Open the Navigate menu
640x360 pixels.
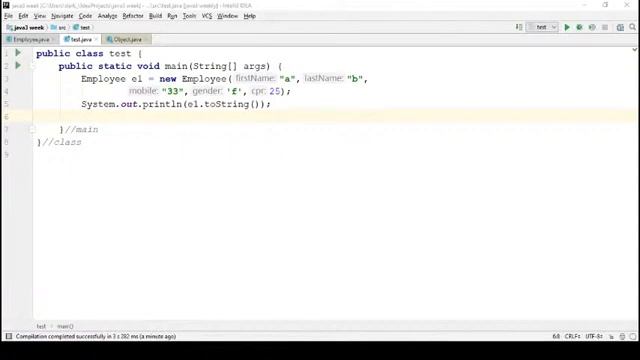[62, 16]
